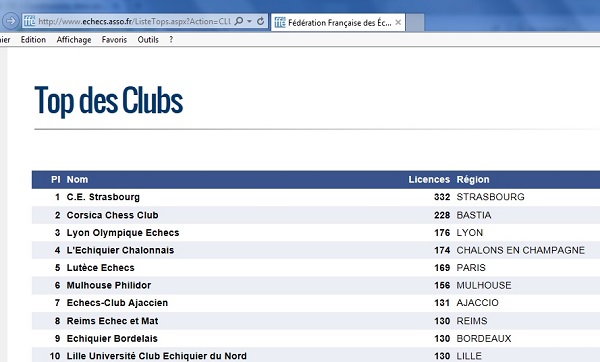Select the Fédération Française des Échecs tab
Viewport: 600px width, 362px height.
point(338,23)
